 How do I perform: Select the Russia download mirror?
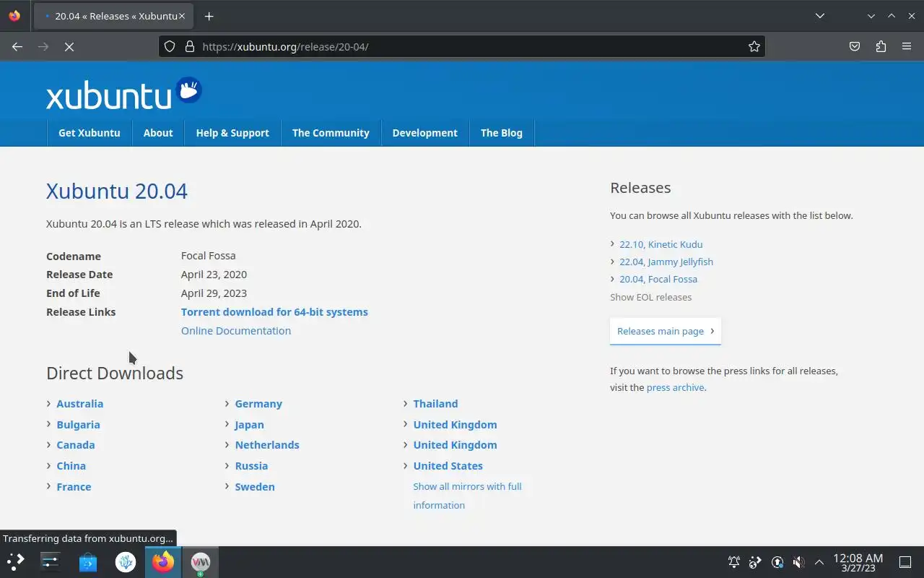tap(251, 466)
